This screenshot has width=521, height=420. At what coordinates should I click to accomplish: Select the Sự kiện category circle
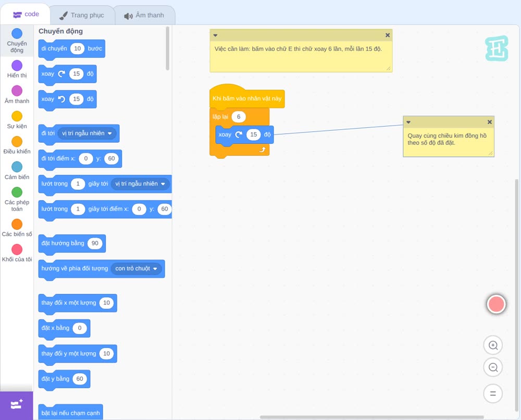[x=17, y=116]
